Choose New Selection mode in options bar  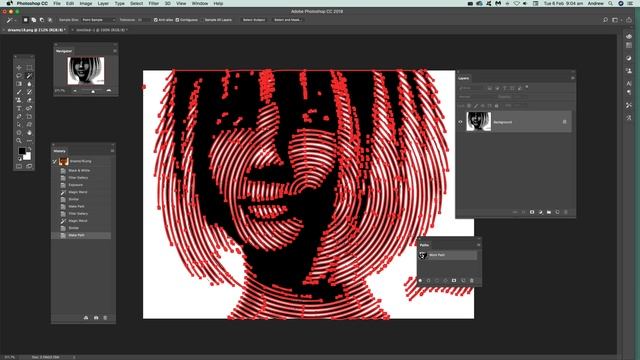coord(25,20)
